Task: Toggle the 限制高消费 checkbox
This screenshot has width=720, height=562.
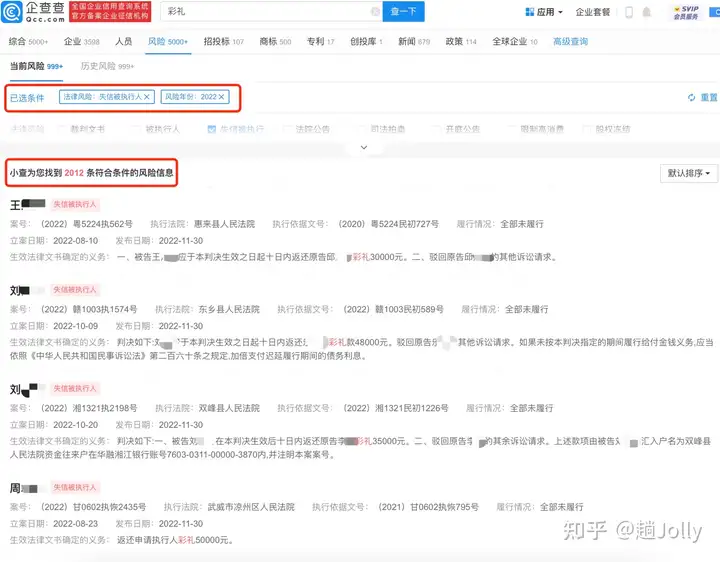Action: tap(512, 129)
